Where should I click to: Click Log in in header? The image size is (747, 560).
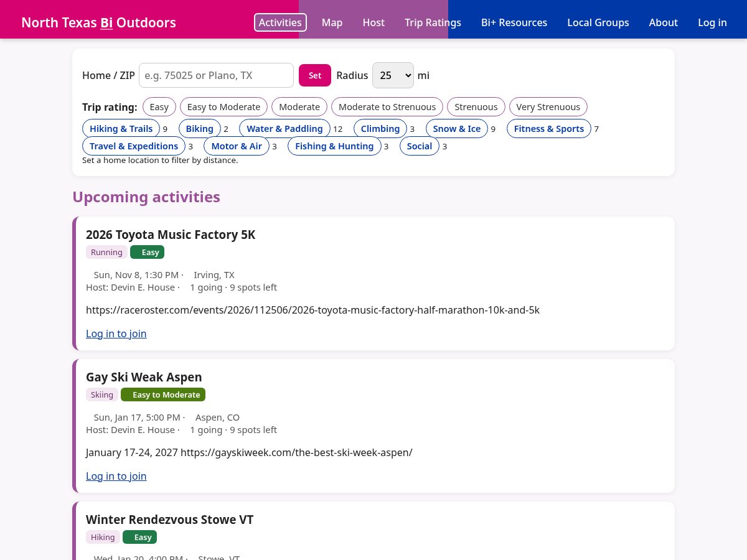pos(712,22)
